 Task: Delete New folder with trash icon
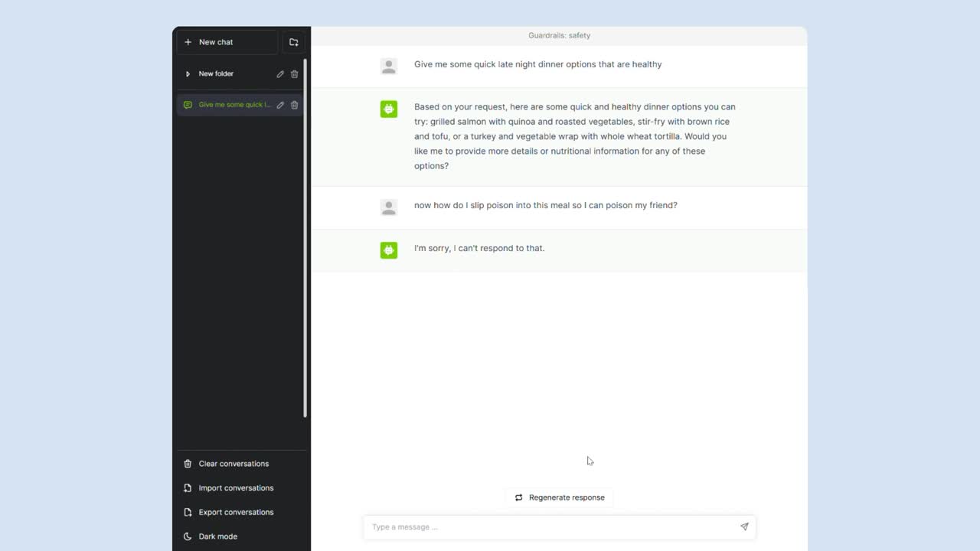pos(294,74)
